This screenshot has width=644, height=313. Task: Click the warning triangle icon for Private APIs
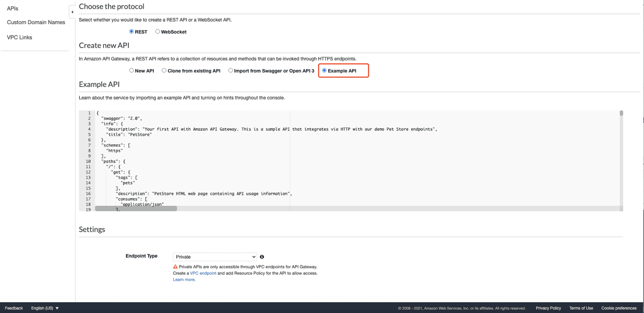coord(175,266)
